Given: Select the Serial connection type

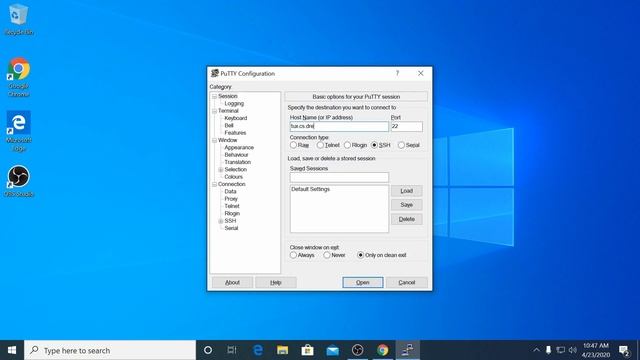Looking at the screenshot, I should (x=409, y=145).
